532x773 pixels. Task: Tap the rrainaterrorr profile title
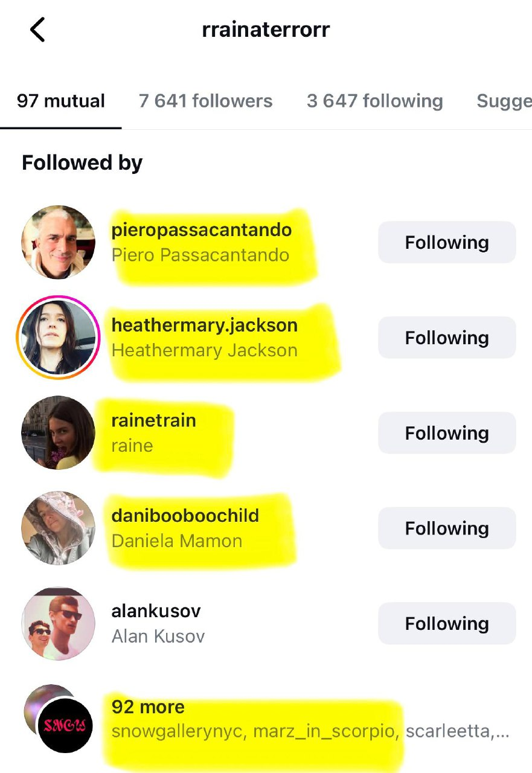[266, 30]
